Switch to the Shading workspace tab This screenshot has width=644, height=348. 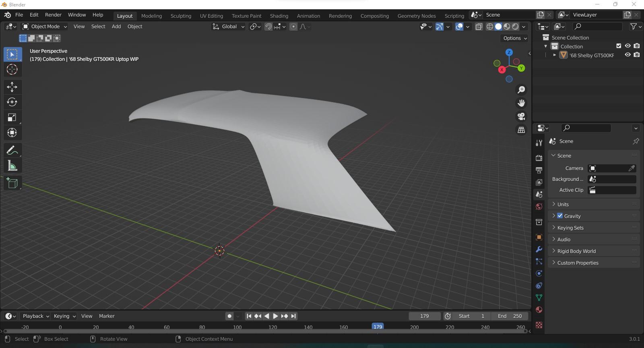click(279, 16)
